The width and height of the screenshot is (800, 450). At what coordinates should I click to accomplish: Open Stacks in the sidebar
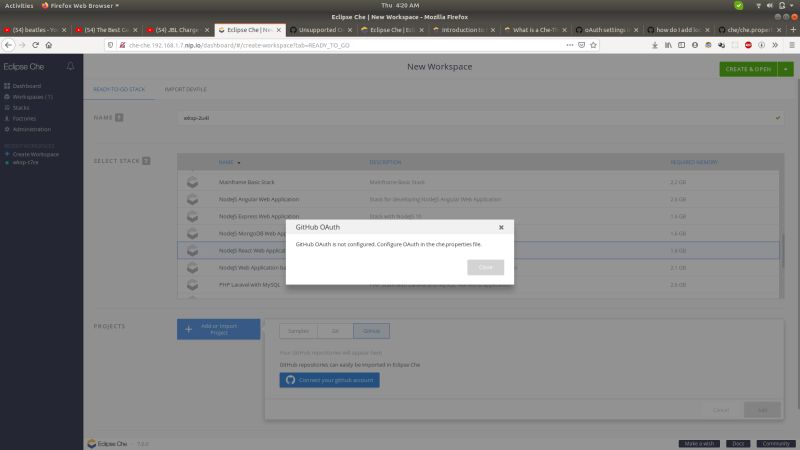coord(20,108)
